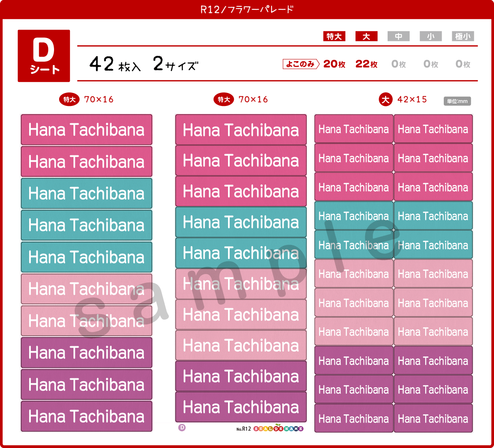Click the 22枚 count under 大
This screenshot has width=494, height=448.
click(x=366, y=64)
